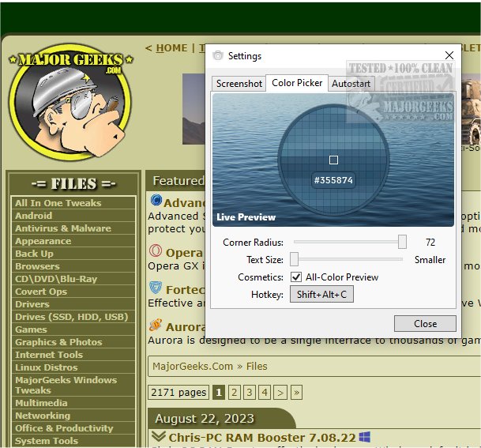Open the HOME link

(171, 48)
